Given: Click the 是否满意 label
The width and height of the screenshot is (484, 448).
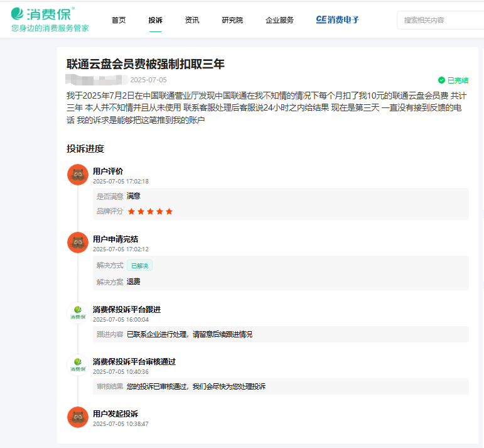Looking at the screenshot, I should 110,196.
